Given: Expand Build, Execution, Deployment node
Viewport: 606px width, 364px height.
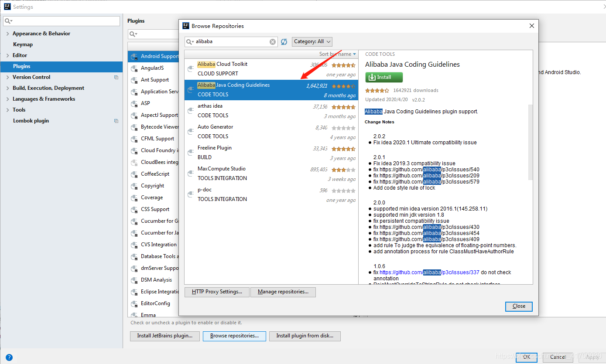Looking at the screenshot, I should pos(7,88).
